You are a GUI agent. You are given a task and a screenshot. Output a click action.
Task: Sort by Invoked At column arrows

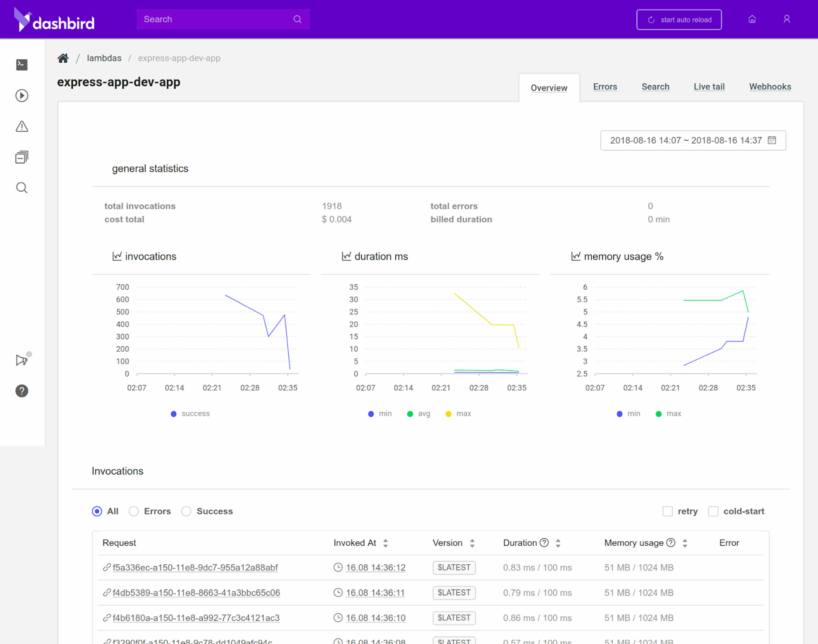point(385,543)
